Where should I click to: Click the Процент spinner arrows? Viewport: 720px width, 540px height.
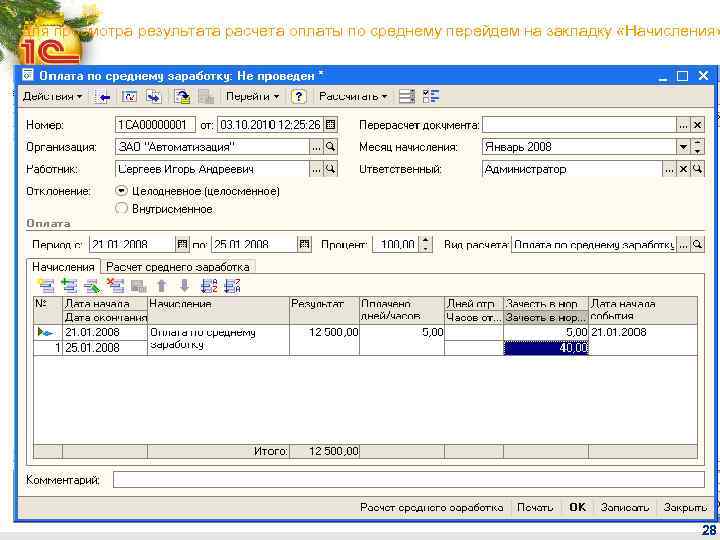coord(425,244)
